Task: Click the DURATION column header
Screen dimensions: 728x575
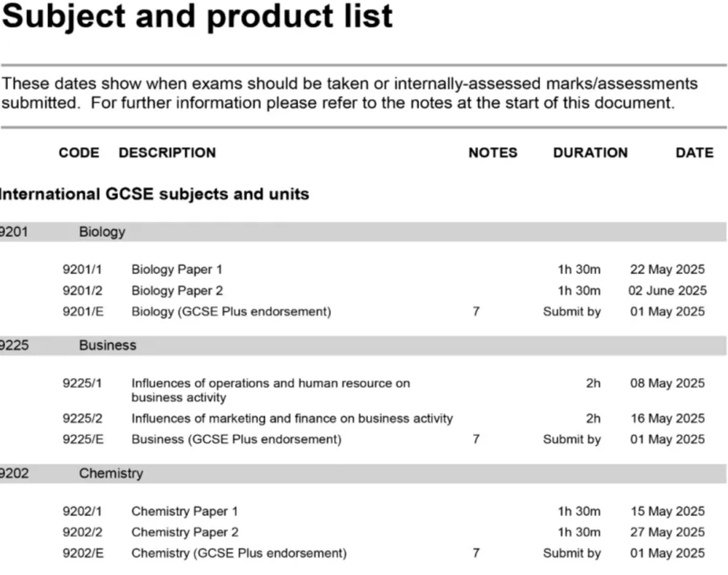Action: point(590,153)
